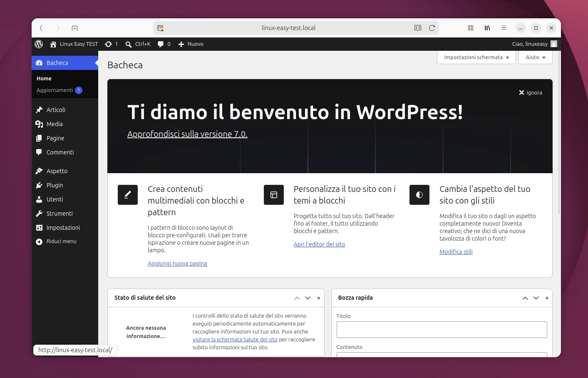Collapse the Stato di salute del sito panel
The height and width of the screenshot is (378, 588).
click(319, 298)
